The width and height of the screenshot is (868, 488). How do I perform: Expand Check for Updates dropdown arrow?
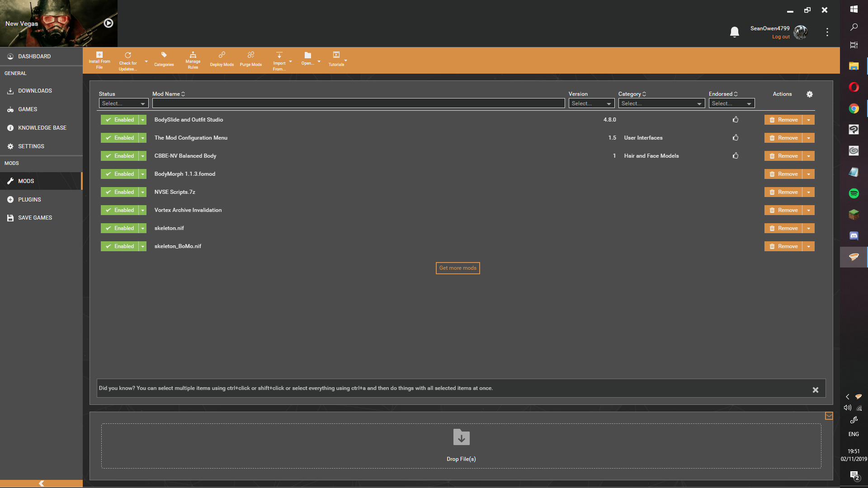146,61
